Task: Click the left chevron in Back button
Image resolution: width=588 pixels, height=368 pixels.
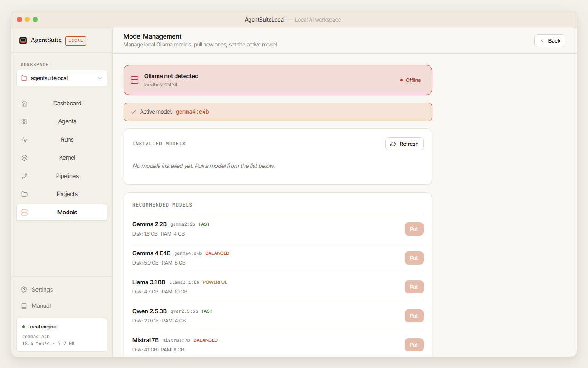Action: [x=542, y=41]
